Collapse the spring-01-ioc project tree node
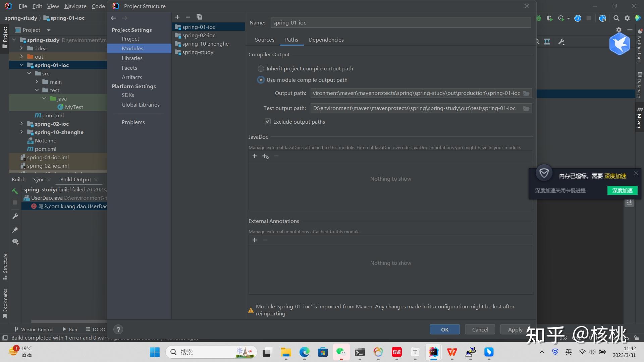Image resolution: width=644 pixels, height=362 pixels. coord(22,65)
